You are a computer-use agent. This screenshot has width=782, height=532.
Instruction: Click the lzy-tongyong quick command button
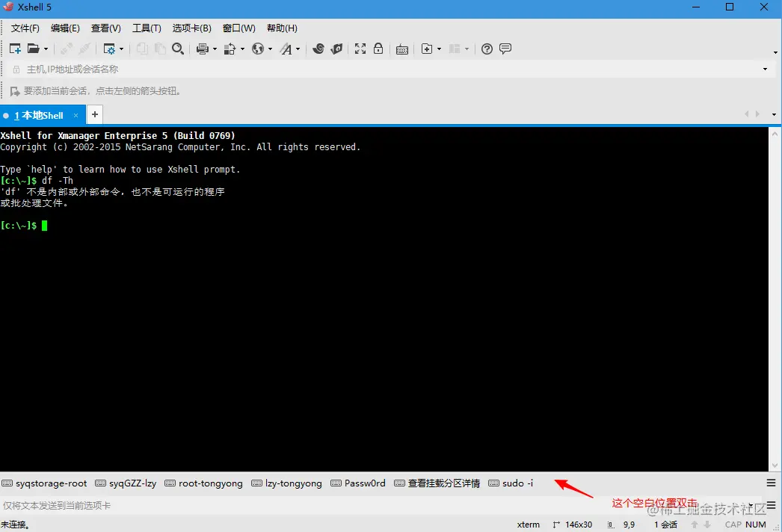287,483
